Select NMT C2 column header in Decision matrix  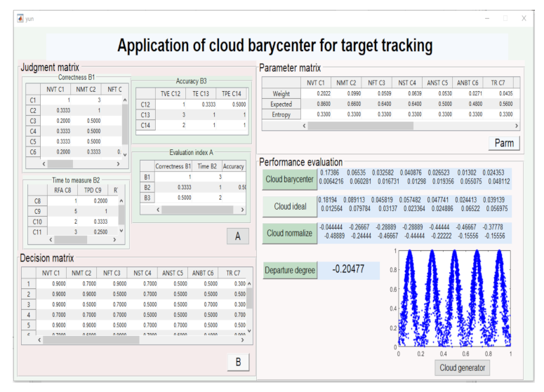tap(81, 273)
